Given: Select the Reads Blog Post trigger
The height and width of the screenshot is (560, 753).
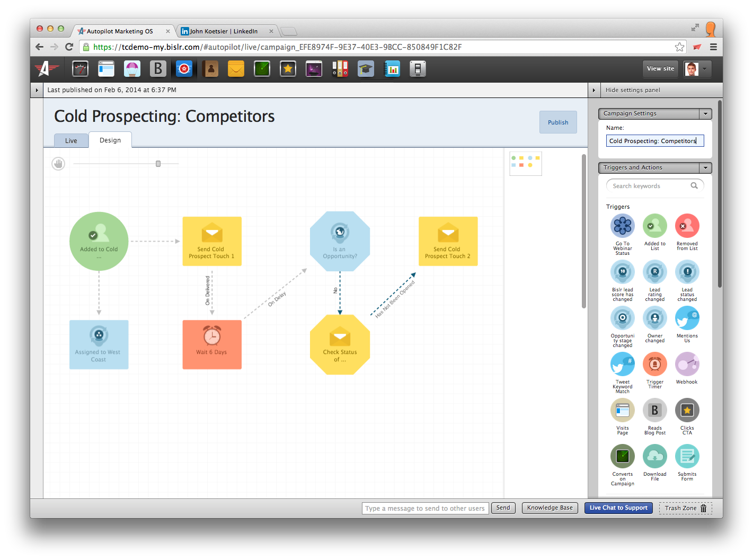Looking at the screenshot, I should 655,410.
